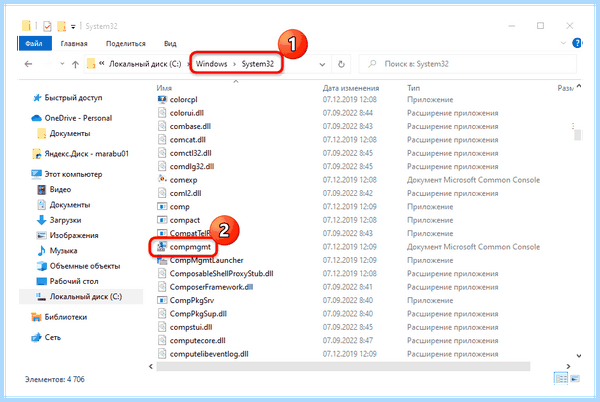Select computecore.dll file icon

pos(162,340)
